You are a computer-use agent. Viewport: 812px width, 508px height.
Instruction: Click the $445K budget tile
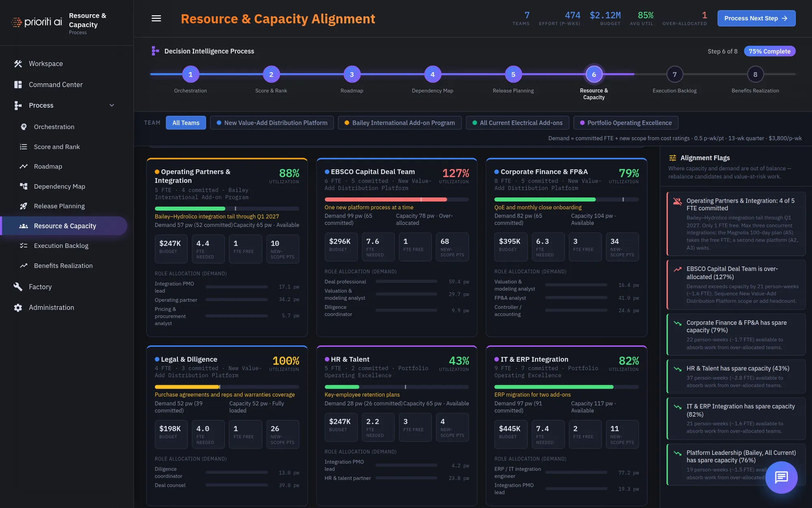pos(511,434)
